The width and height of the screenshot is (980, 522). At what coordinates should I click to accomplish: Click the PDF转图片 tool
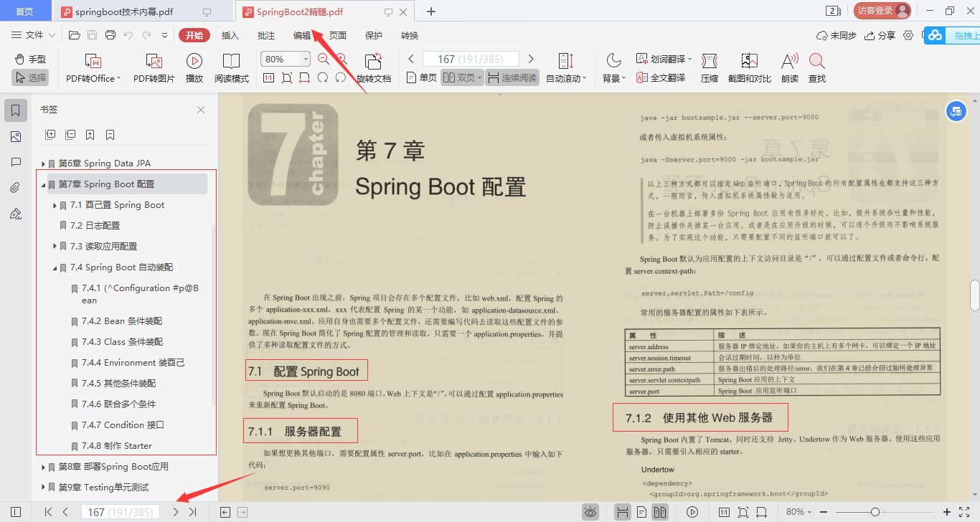click(x=154, y=69)
